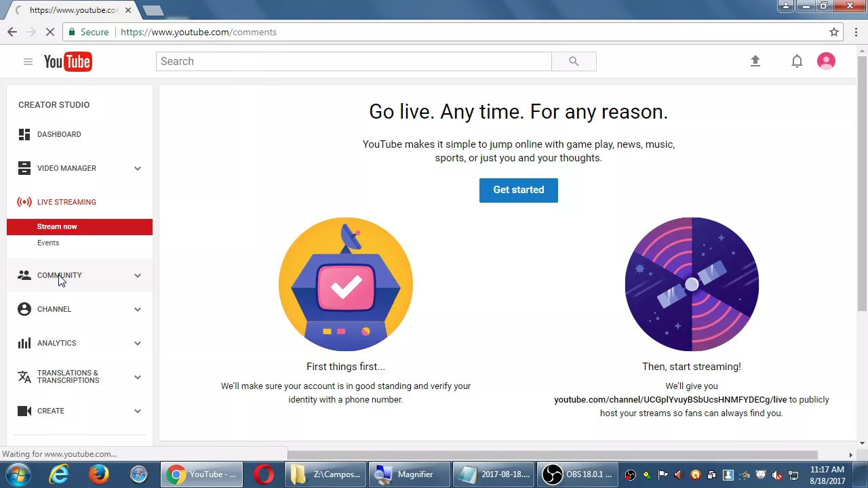This screenshot has height=488, width=868.
Task: Click the Get started button
Action: (x=519, y=190)
